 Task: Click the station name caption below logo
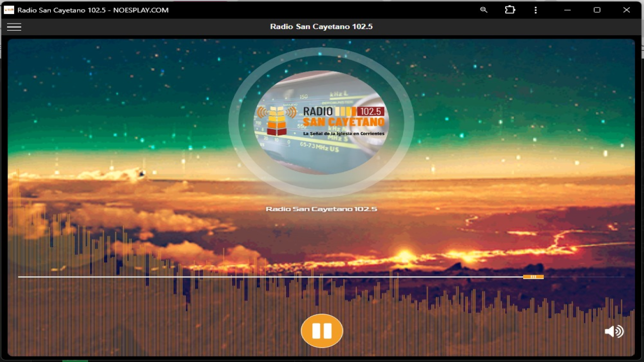click(x=321, y=209)
